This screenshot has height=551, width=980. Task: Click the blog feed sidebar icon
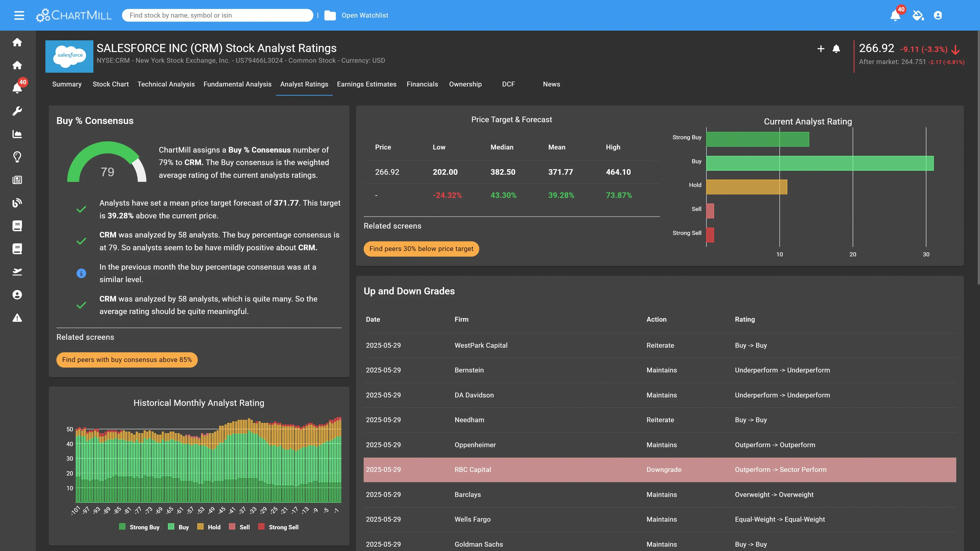(17, 203)
